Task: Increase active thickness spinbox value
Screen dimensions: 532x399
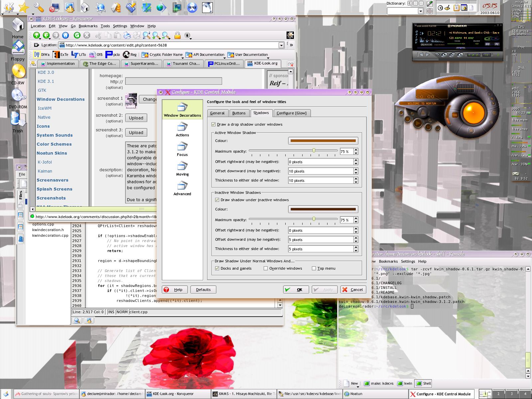Action: (x=356, y=179)
